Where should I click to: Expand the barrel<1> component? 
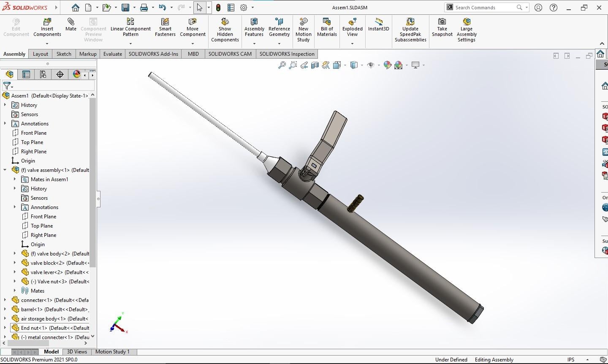[5, 309]
